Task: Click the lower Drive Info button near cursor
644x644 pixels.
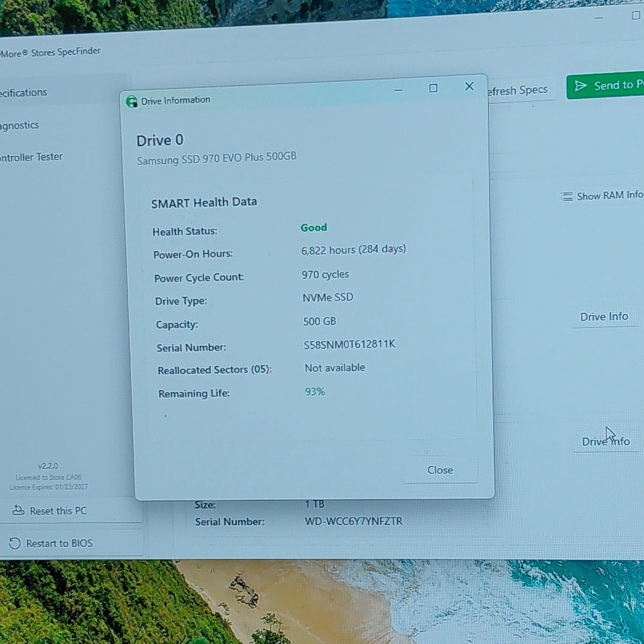Action: (606, 441)
